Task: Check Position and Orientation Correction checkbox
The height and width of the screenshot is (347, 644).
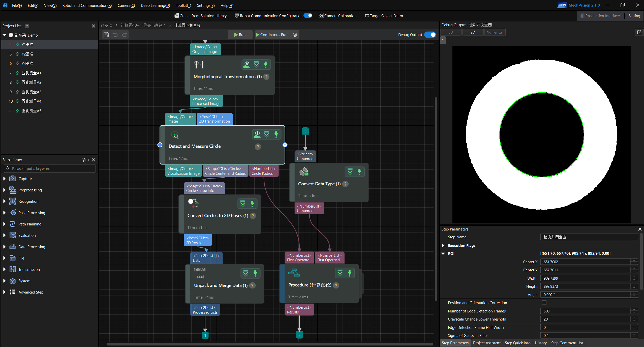Action: (x=544, y=303)
